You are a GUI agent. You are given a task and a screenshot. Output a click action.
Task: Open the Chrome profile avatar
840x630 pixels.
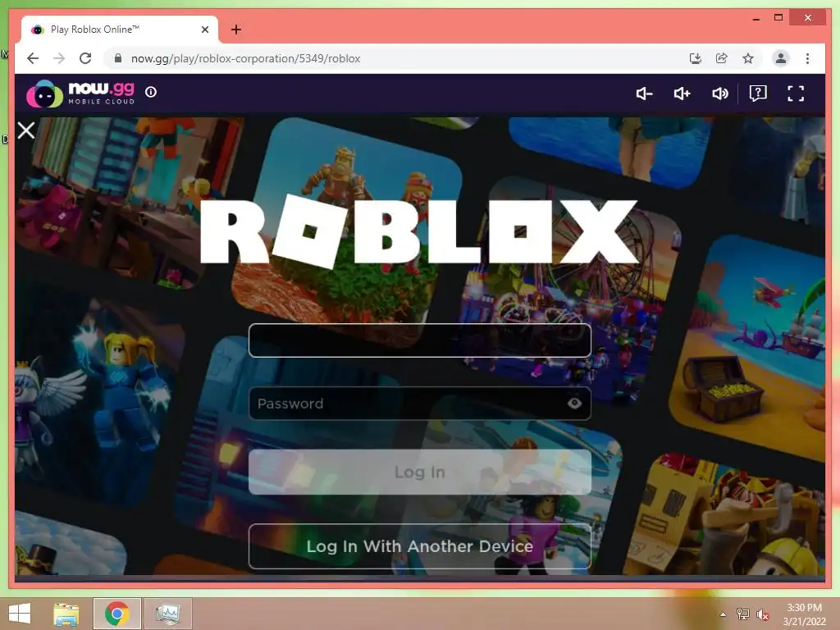[781, 58]
